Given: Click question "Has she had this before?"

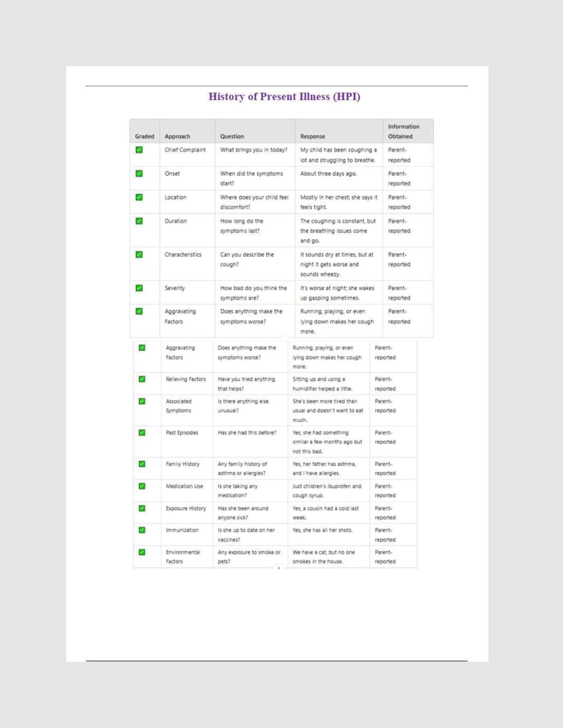Looking at the screenshot, I should click(x=247, y=432).
